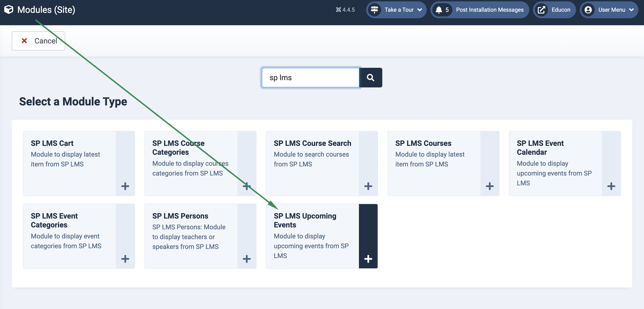Click the Cancel button to exit
Image resolution: width=644 pixels, height=309 pixels.
pos(39,41)
